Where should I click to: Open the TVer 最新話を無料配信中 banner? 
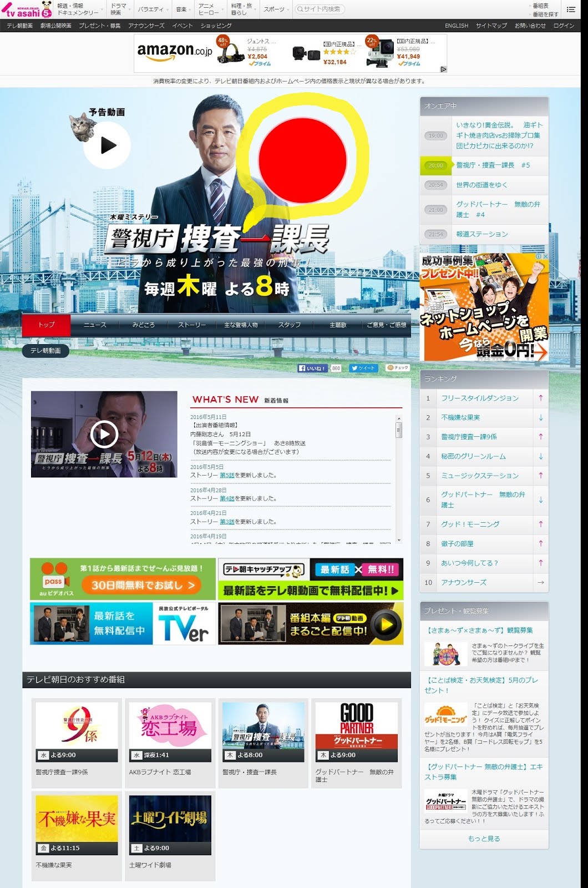point(123,624)
